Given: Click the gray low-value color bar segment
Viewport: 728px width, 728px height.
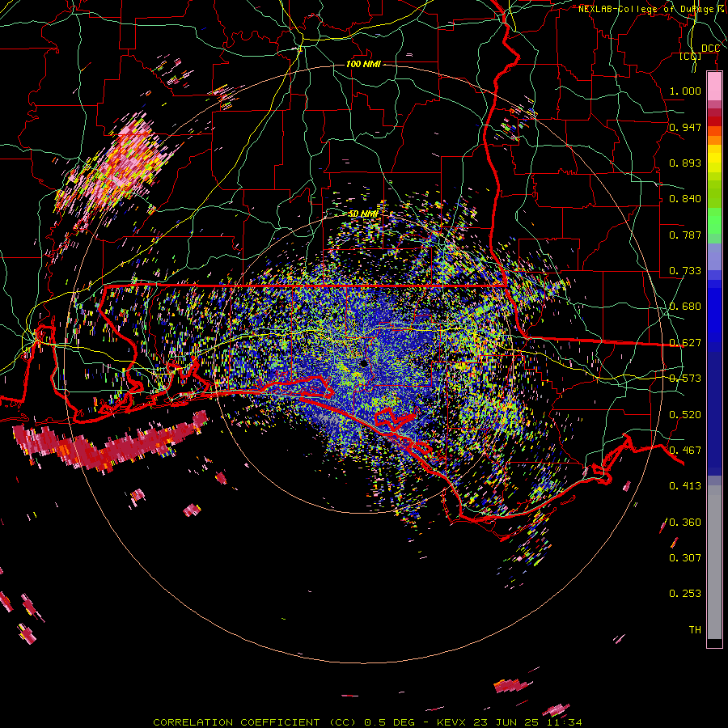Looking at the screenshot, I should tap(714, 562).
